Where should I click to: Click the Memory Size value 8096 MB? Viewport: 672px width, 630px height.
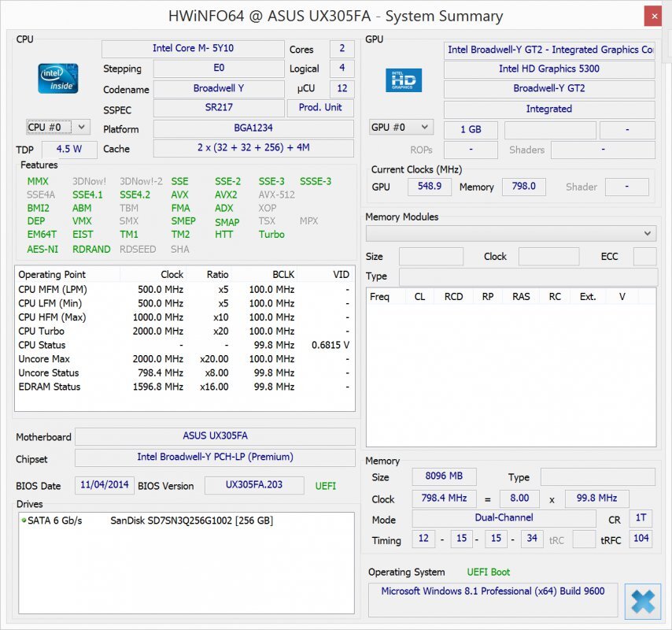[x=444, y=476]
